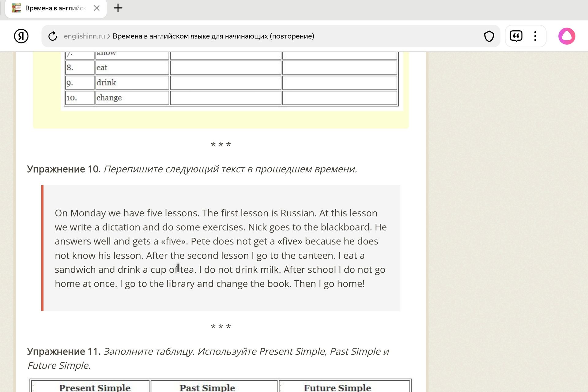Click the heading 'Упражнение 10'
The height and width of the screenshot is (392, 588).
pos(63,169)
